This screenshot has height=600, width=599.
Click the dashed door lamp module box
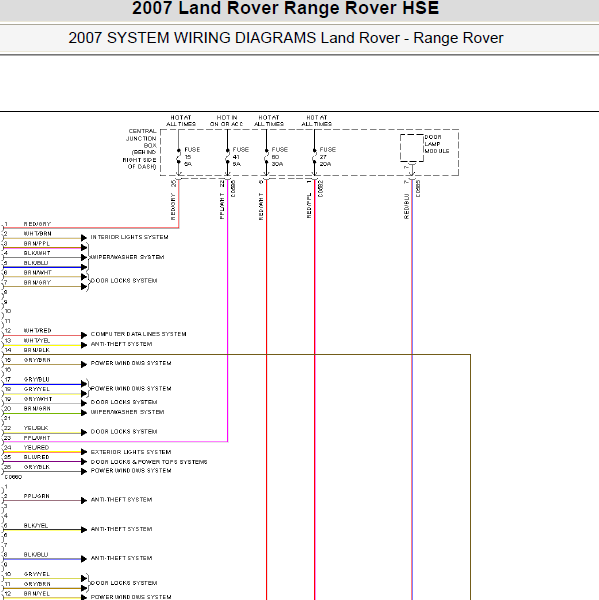(x=412, y=148)
